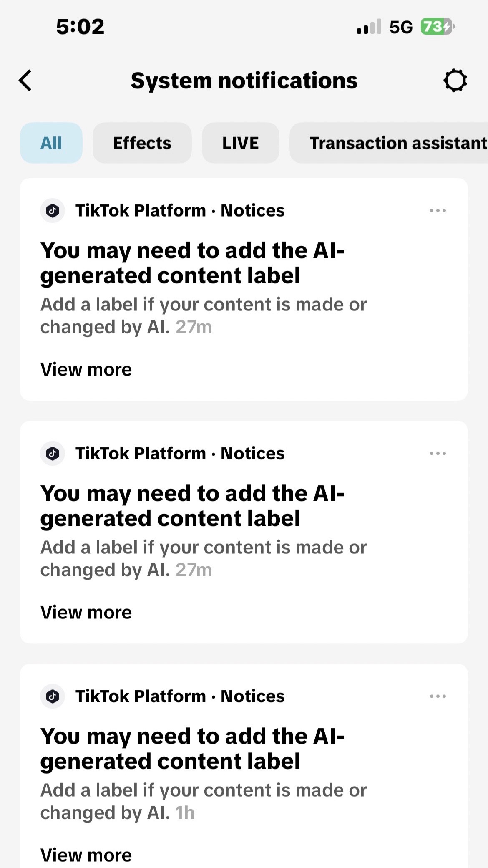Select the Transaction assistant tab

389,143
